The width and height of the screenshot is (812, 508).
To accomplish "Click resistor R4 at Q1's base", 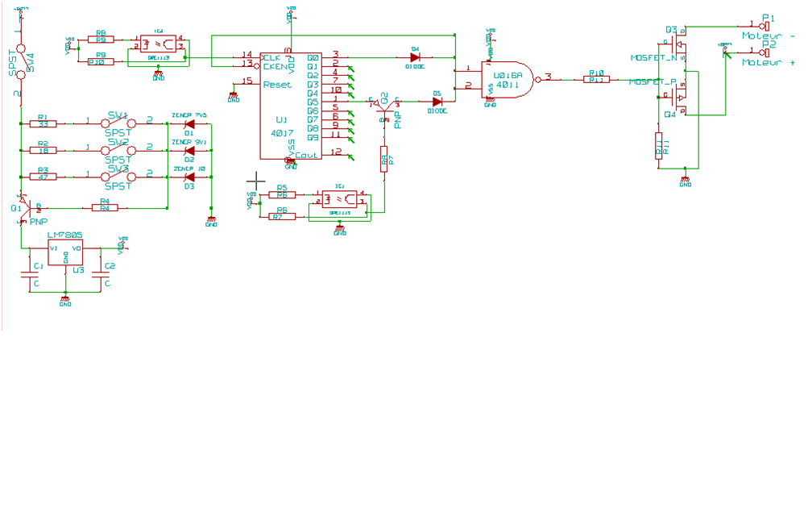I will [105, 208].
